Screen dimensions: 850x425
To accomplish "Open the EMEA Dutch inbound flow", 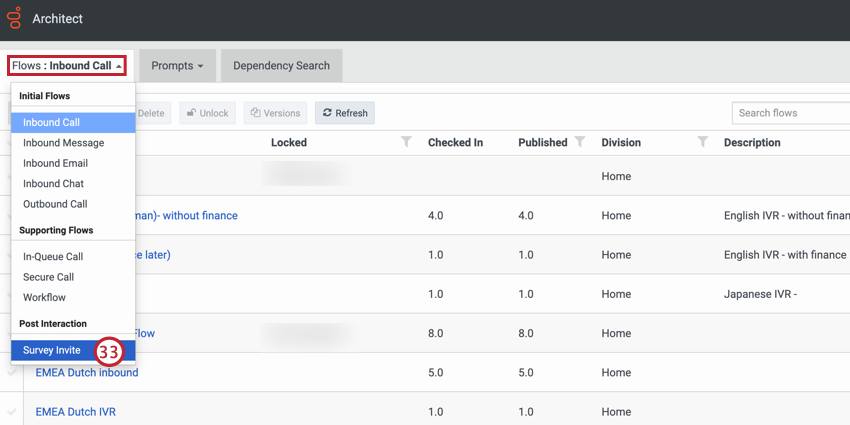I will click(x=87, y=372).
